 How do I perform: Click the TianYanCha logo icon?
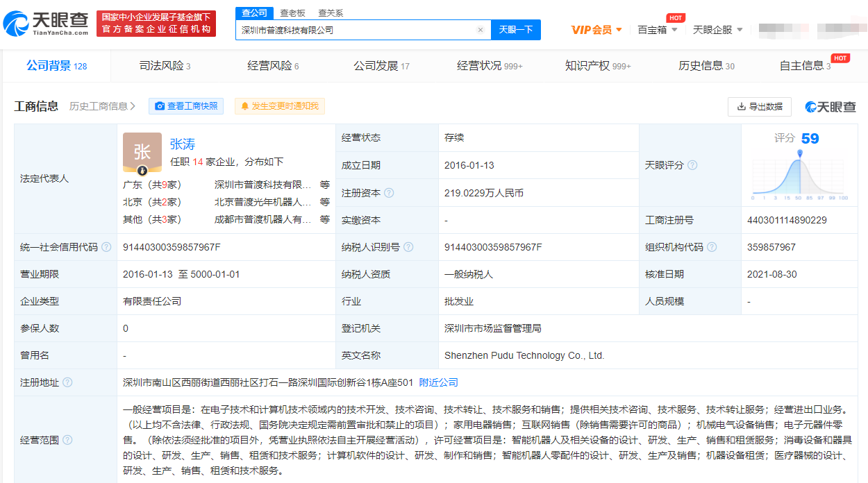click(x=17, y=24)
